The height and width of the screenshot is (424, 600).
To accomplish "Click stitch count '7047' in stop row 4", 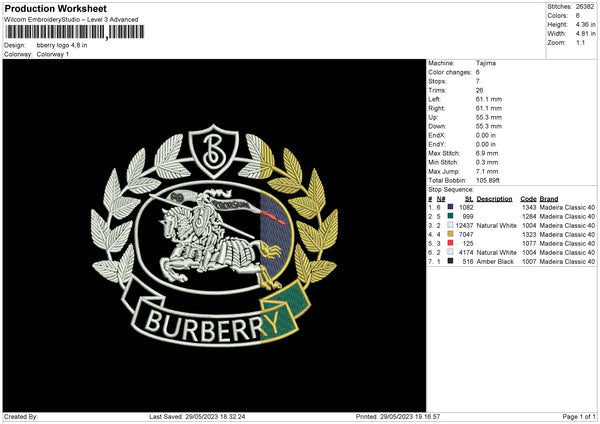I will pyautogui.click(x=466, y=235).
